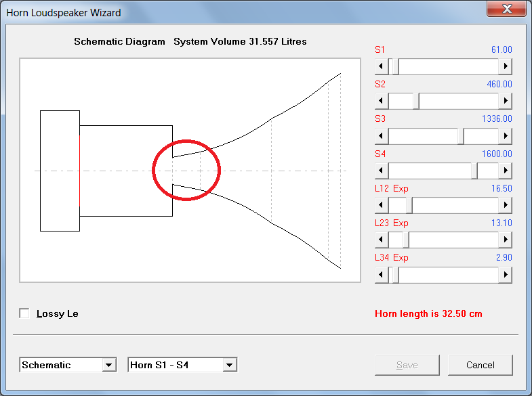532x396 pixels.
Task: Click the System Volume 31.557 Litres text
Action: click(x=240, y=42)
